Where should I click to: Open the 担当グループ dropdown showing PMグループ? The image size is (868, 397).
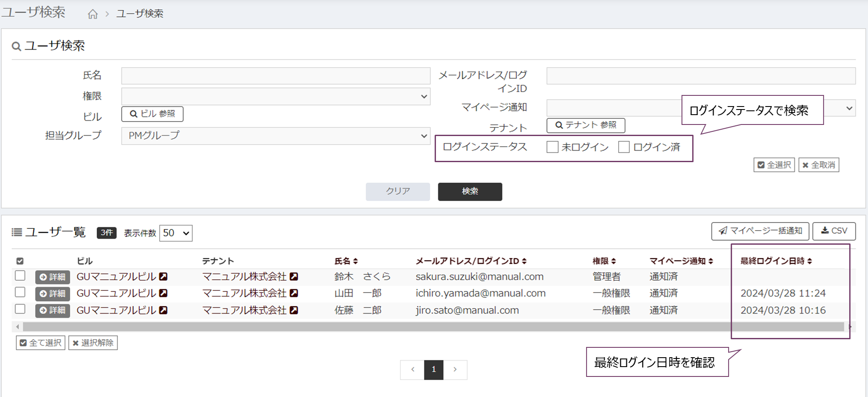276,136
